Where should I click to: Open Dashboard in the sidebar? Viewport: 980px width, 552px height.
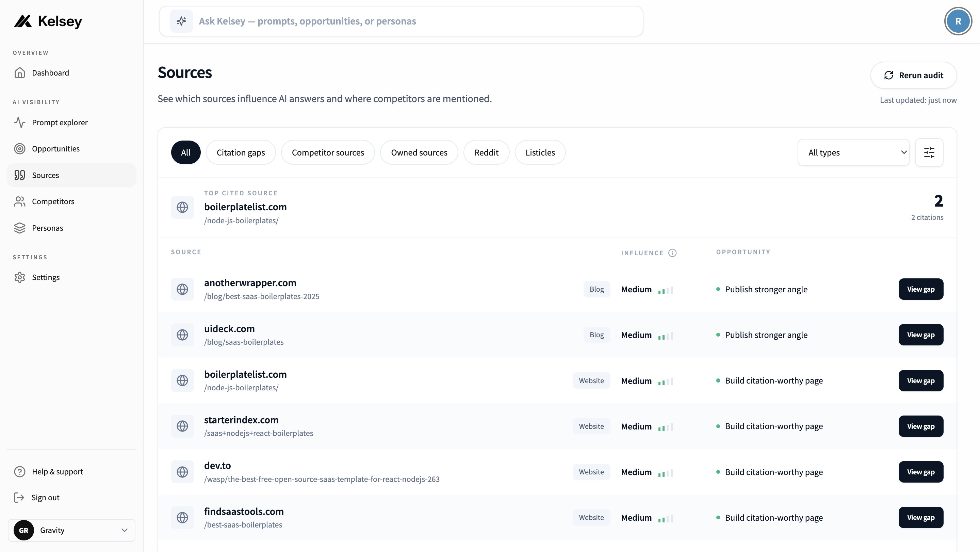[71, 73]
